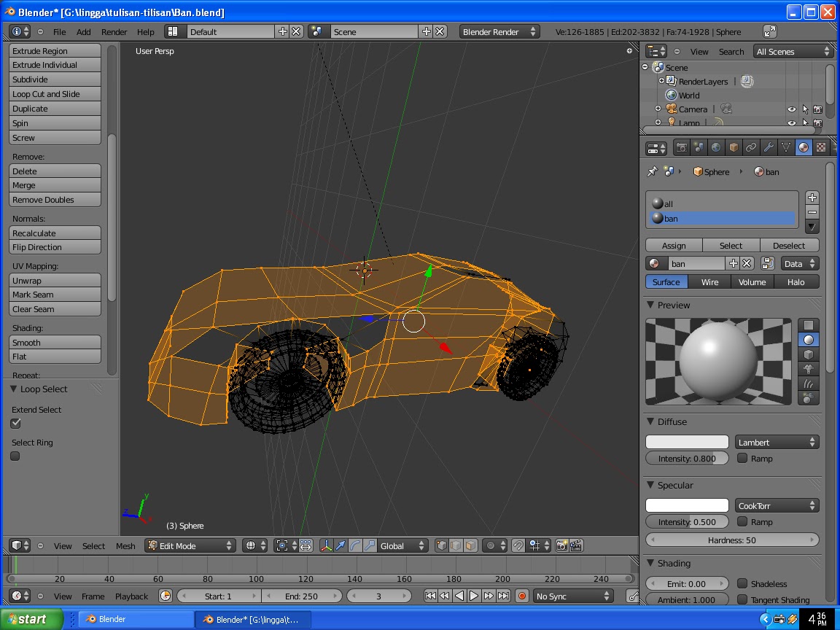Click the Loop Cut and Slide button
This screenshot has width=840, height=630.
[x=55, y=94]
